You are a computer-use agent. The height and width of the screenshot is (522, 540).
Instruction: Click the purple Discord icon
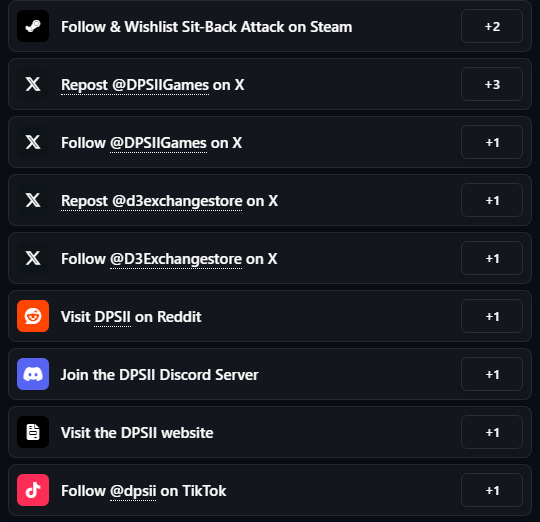[33, 374]
